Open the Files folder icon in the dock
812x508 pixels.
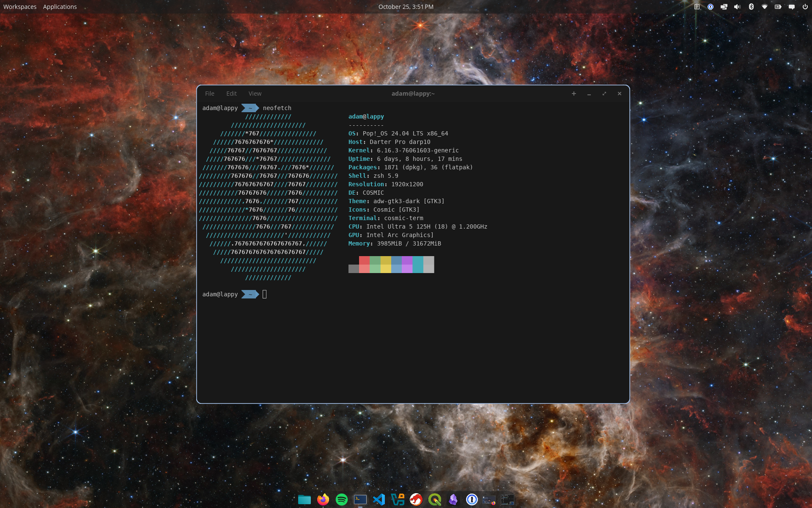305,500
